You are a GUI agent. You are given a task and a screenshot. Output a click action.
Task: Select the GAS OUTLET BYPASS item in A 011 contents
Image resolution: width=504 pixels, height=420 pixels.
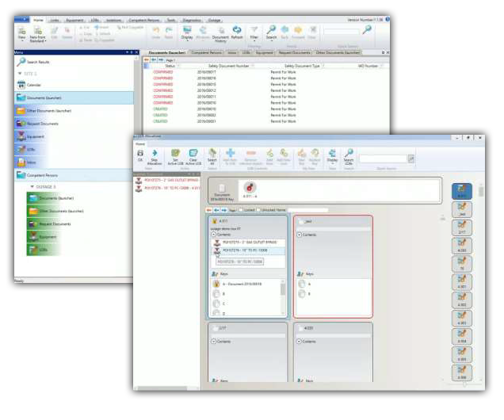click(248, 242)
